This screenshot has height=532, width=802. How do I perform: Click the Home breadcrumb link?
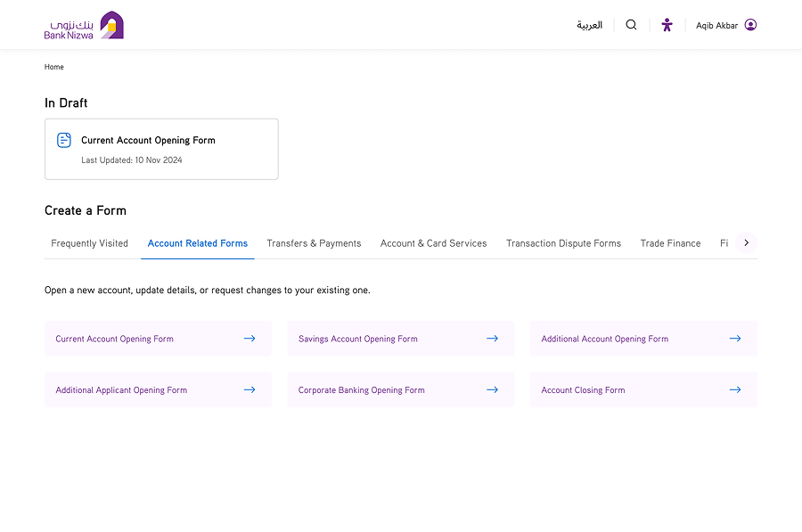(x=54, y=67)
